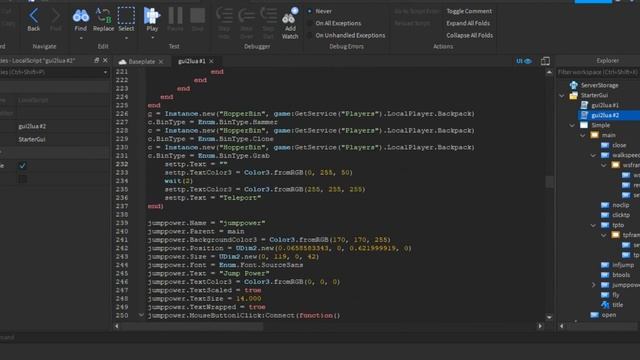The image size is (640, 360).
Task: Collapse the Simple ScreenGui node
Action: pyautogui.click(x=572, y=125)
